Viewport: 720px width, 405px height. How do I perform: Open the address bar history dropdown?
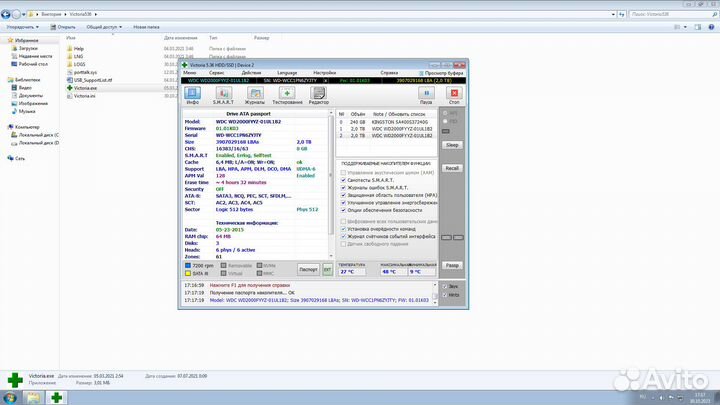[613, 14]
